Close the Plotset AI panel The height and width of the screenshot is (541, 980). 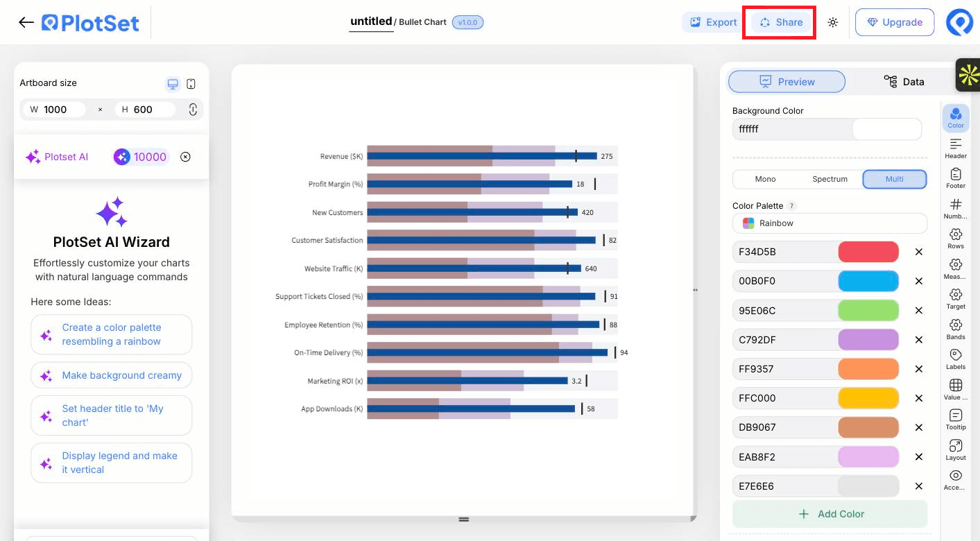(x=185, y=157)
